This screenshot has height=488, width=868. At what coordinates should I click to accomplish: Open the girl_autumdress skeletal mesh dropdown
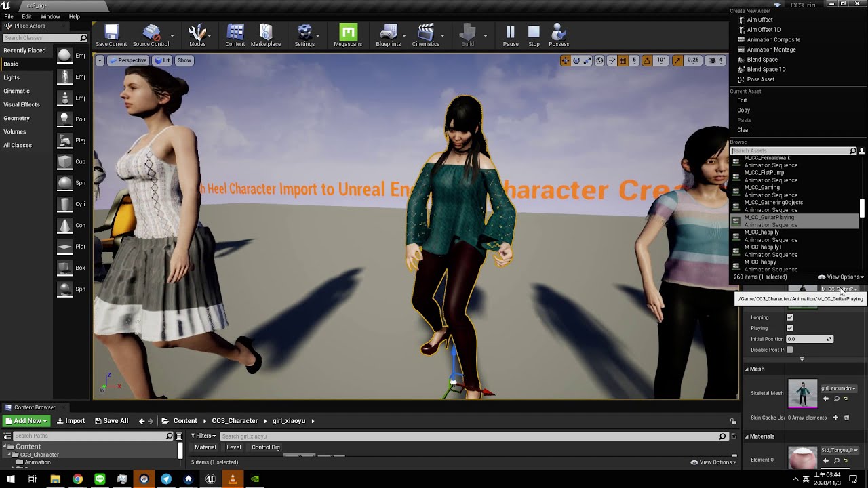(839, 388)
